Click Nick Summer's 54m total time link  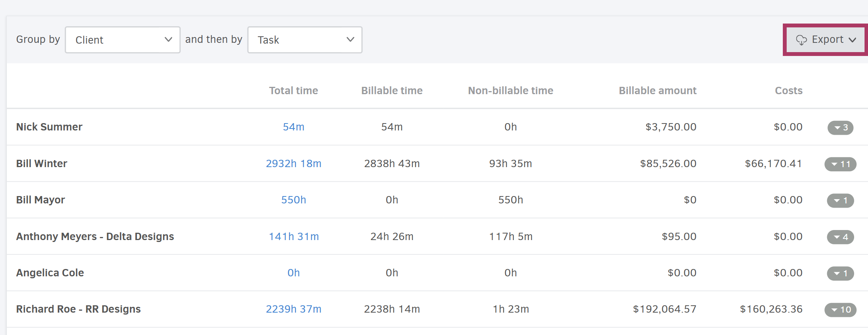(293, 127)
